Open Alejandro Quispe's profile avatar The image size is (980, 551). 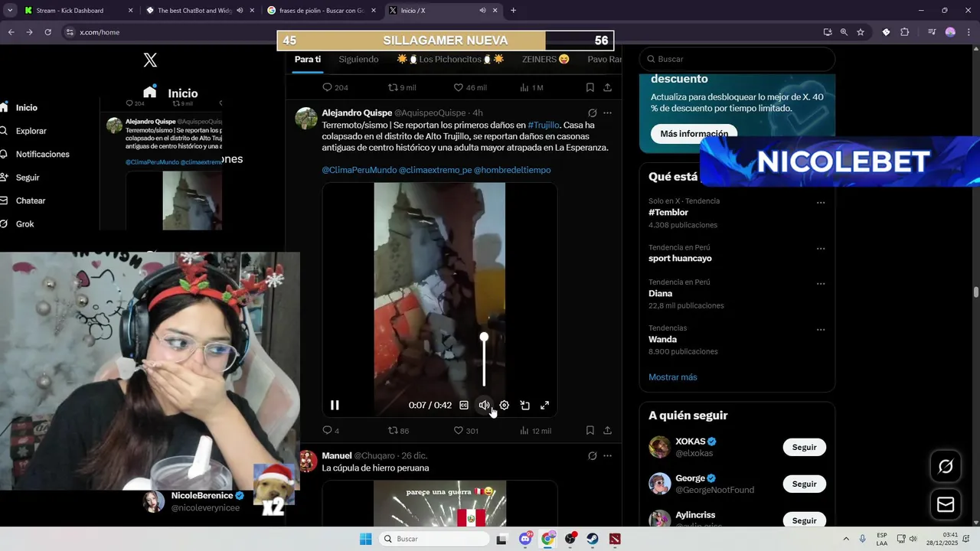306,118
